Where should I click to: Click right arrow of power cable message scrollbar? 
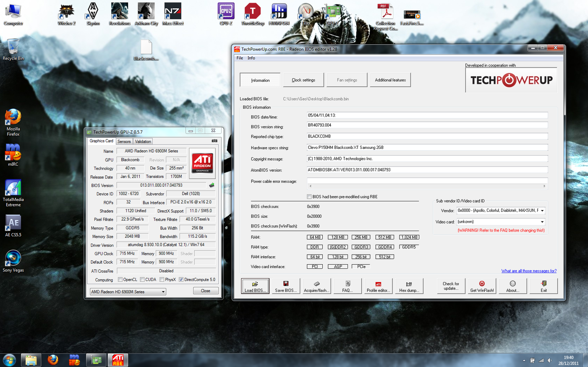[x=544, y=186]
